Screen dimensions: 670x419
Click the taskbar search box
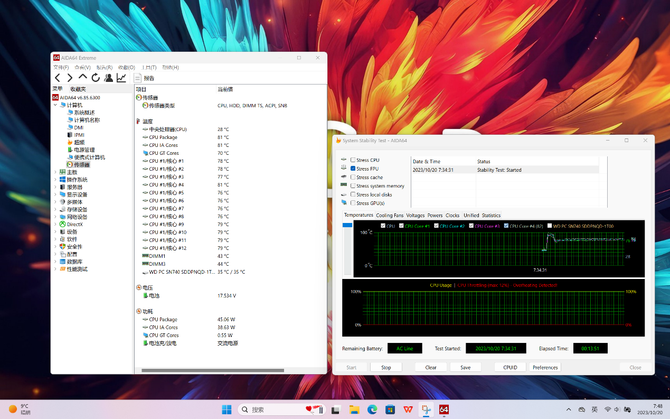[282, 410]
